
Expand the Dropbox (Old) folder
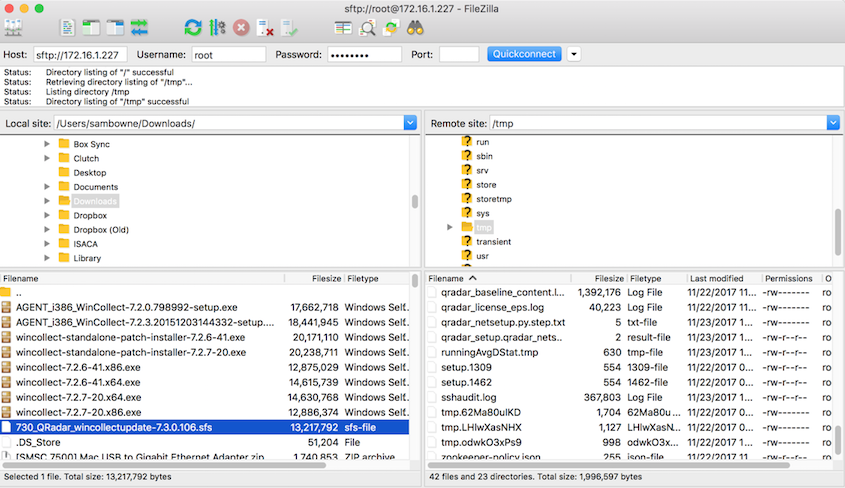point(47,229)
